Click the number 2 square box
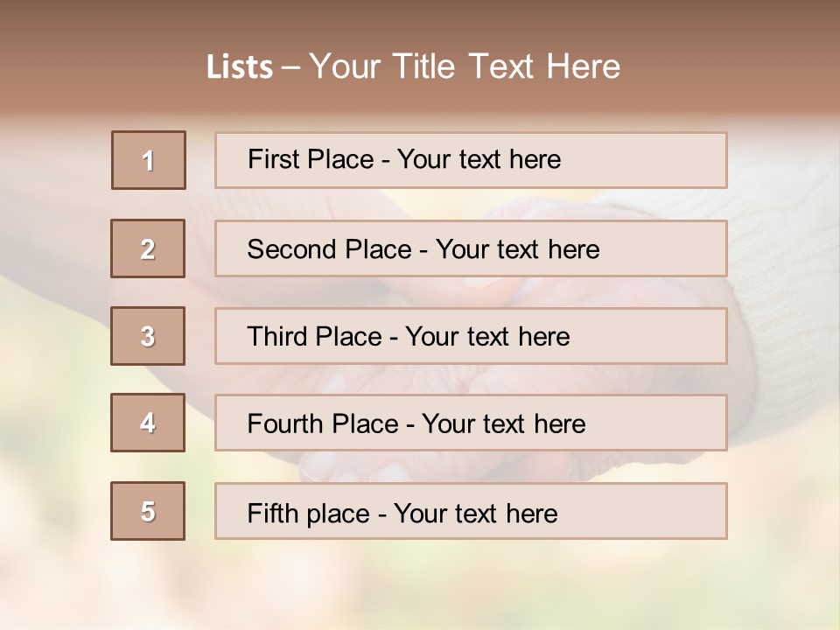The height and width of the screenshot is (630, 840). coord(148,248)
